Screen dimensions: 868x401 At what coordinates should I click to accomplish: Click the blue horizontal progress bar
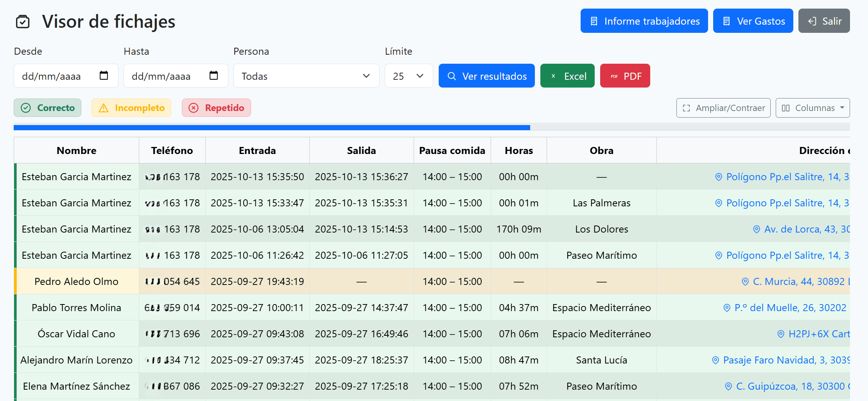point(272,127)
